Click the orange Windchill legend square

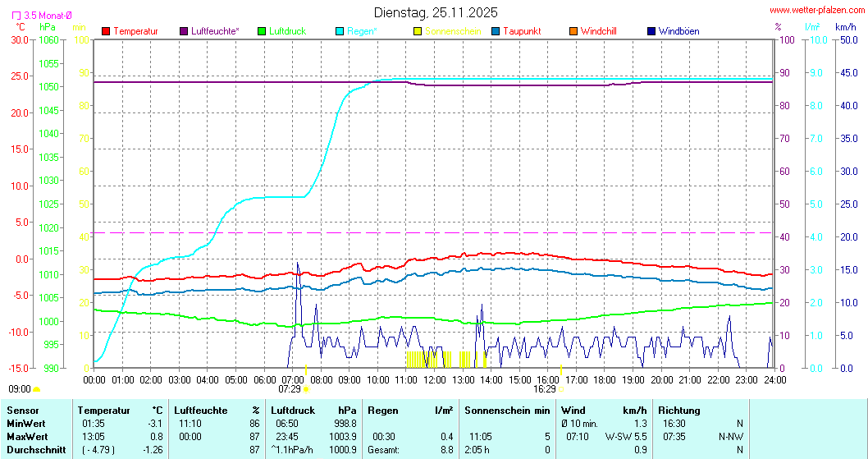tap(573, 31)
